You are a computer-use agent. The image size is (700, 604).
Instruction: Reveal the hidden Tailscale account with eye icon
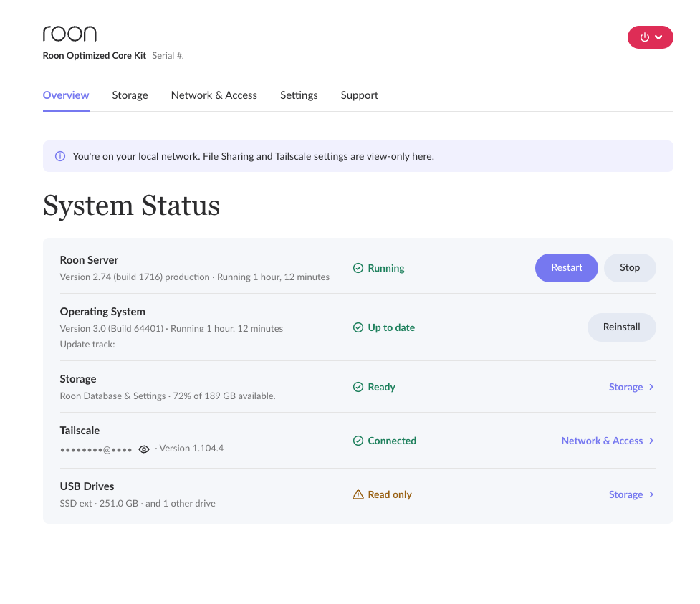pyautogui.click(x=144, y=449)
